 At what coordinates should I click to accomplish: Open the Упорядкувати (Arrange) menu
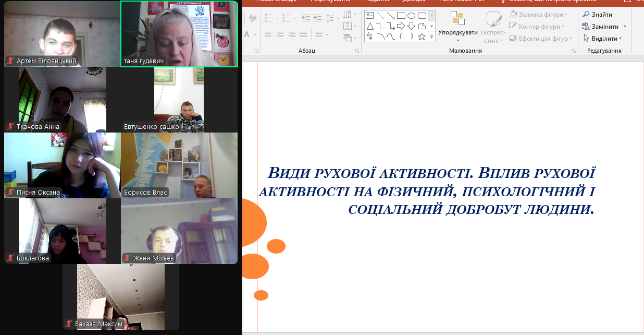point(458,27)
